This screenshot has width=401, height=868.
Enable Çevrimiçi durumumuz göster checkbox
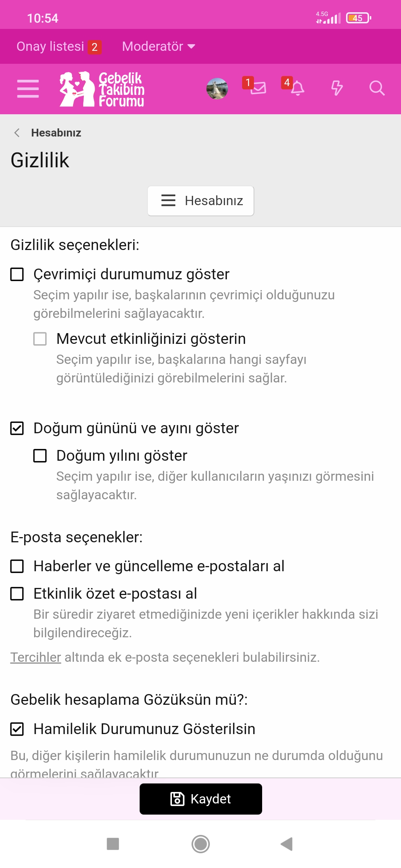pyautogui.click(x=17, y=274)
